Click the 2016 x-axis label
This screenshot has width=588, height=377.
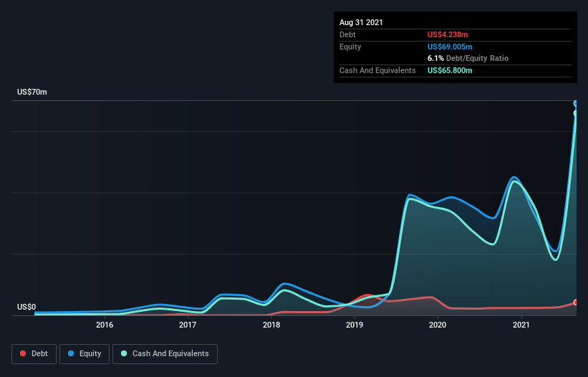(x=105, y=325)
